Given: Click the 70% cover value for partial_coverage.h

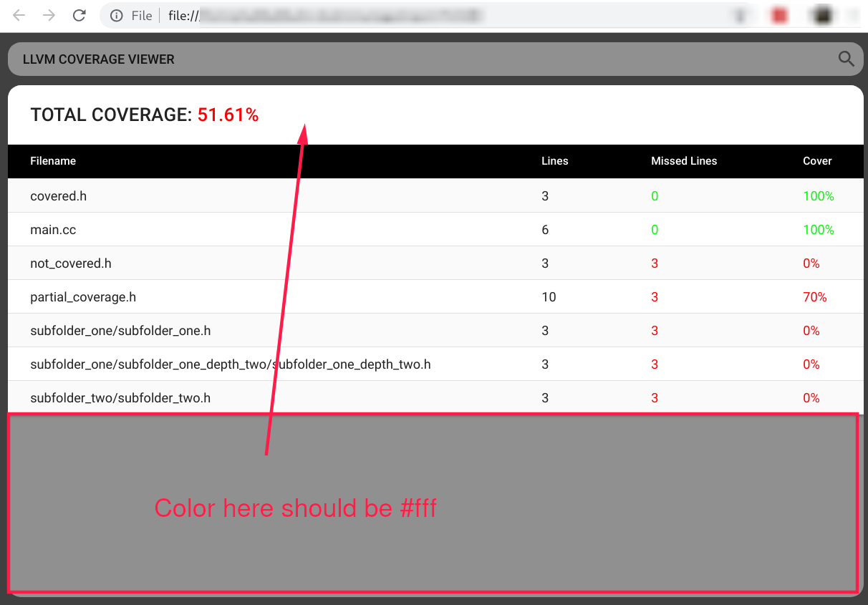Looking at the screenshot, I should tap(815, 297).
